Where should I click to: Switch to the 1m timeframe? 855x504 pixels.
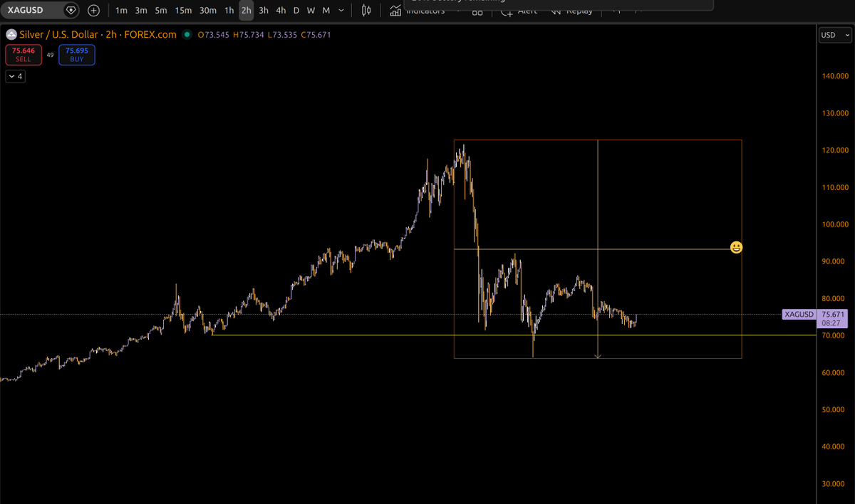pyautogui.click(x=121, y=11)
